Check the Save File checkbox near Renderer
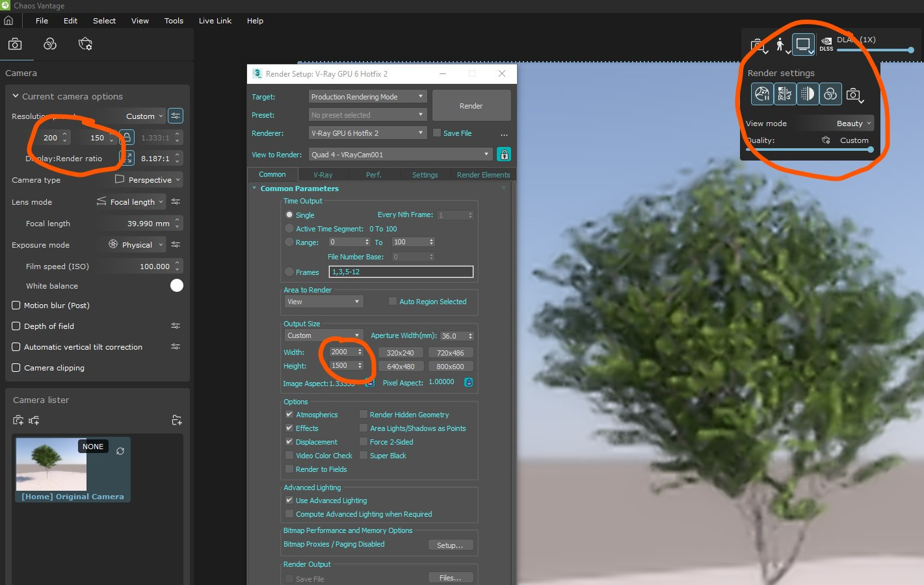The width and height of the screenshot is (924, 585). 437,133
